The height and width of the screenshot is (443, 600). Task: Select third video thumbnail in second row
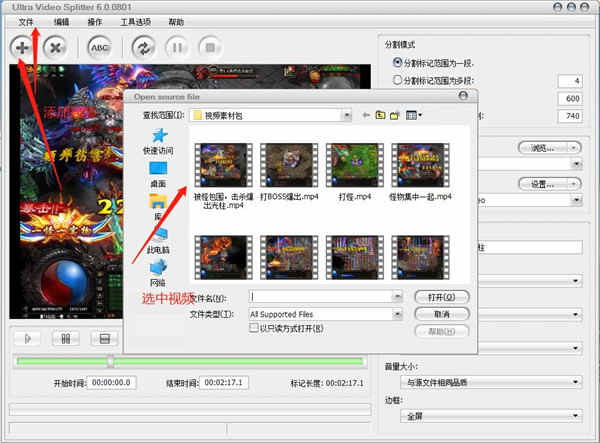(x=355, y=257)
